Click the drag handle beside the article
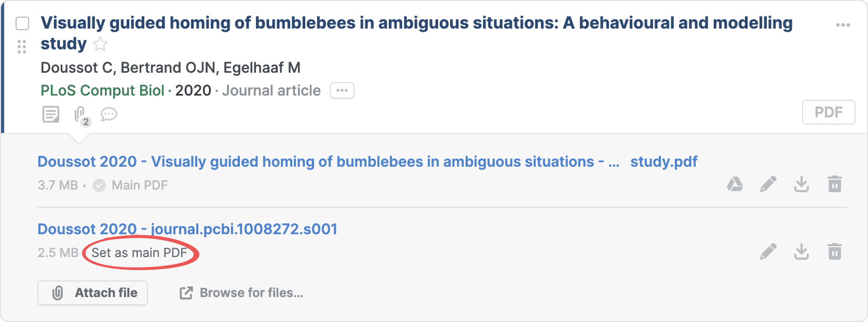868x322 pixels. [x=22, y=47]
